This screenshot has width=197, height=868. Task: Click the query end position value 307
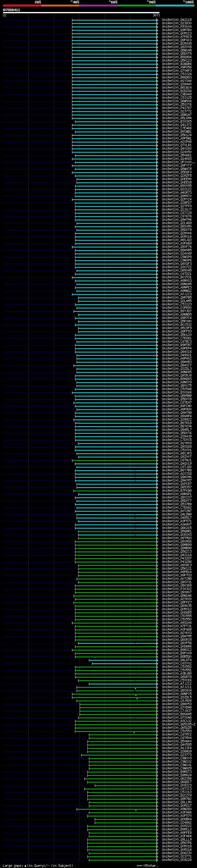[x=155, y=15]
